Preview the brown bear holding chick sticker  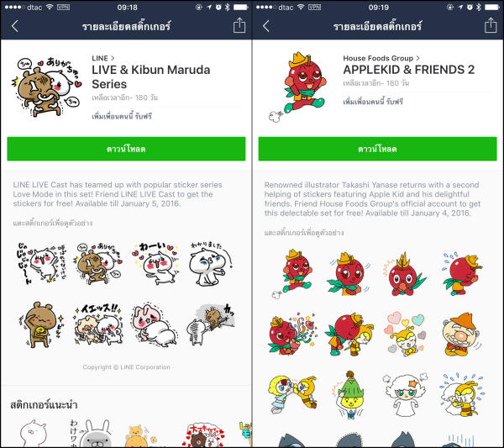point(40,324)
